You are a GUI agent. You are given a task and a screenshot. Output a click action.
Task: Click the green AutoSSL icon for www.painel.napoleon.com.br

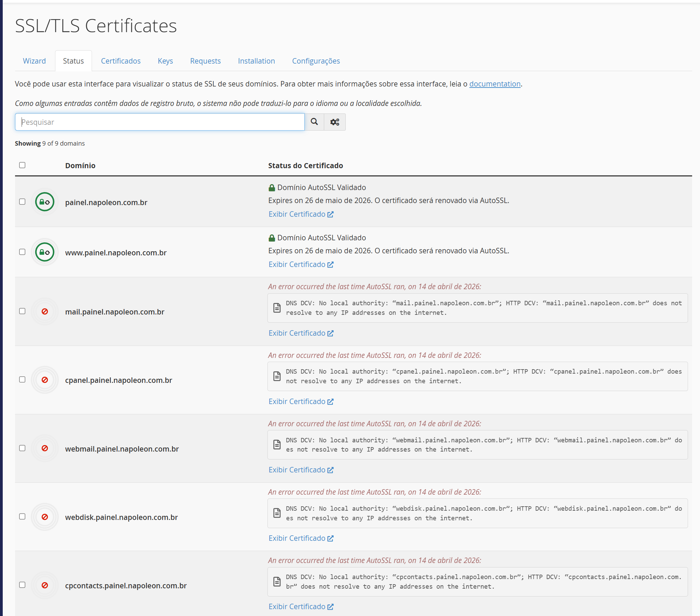(45, 252)
